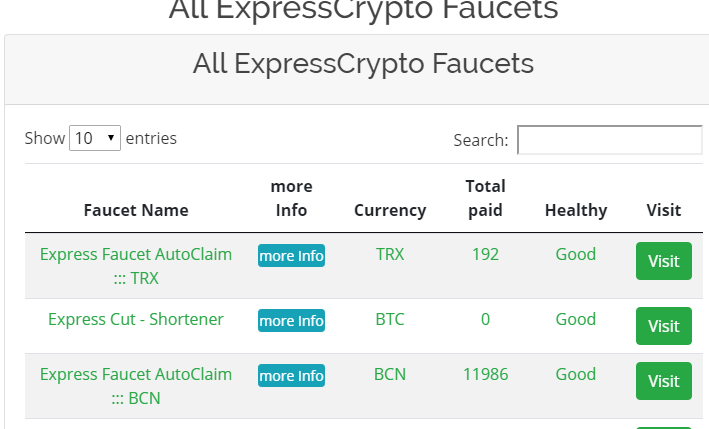Click the TRX currency cell
The image size is (709, 429).
pyautogui.click(x=390, y=254)
